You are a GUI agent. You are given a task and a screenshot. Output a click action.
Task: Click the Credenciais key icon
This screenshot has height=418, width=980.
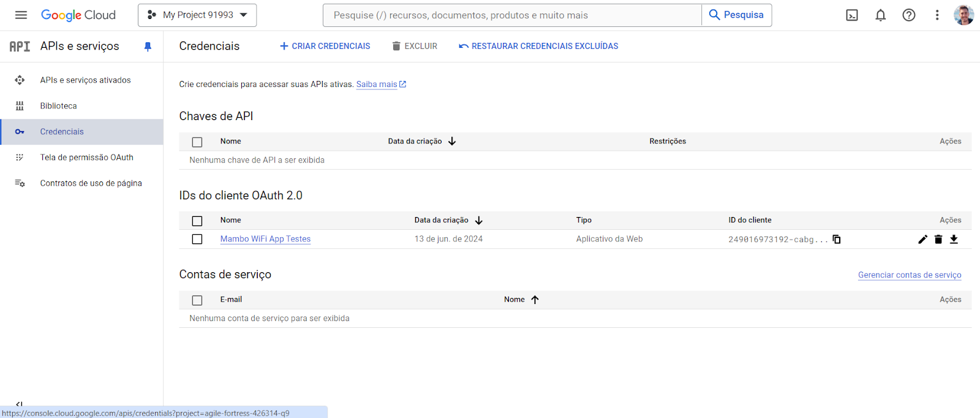pos(20,132)
